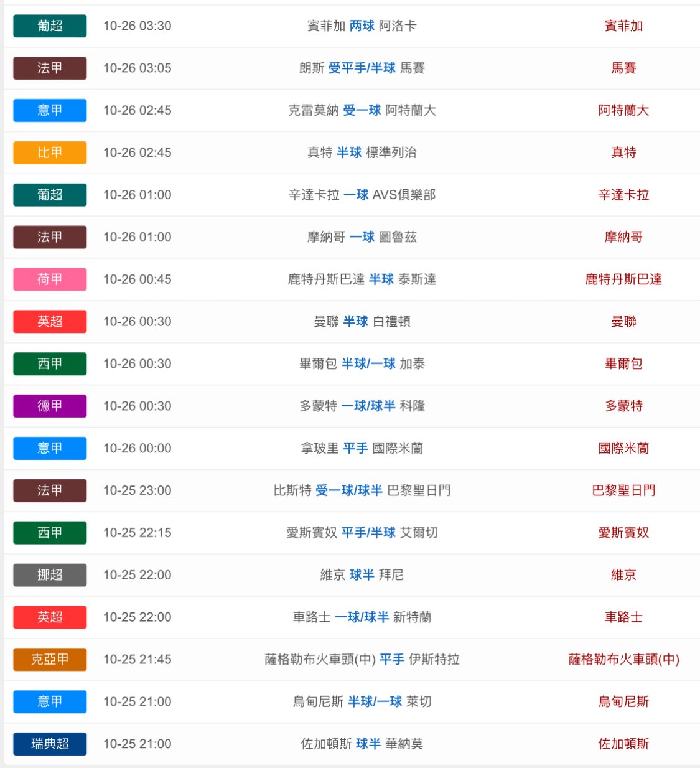Click 受一球 handicap in 克雷莫納 match
The height and width of the screenshot is (768, 700).
pos(362,111)
